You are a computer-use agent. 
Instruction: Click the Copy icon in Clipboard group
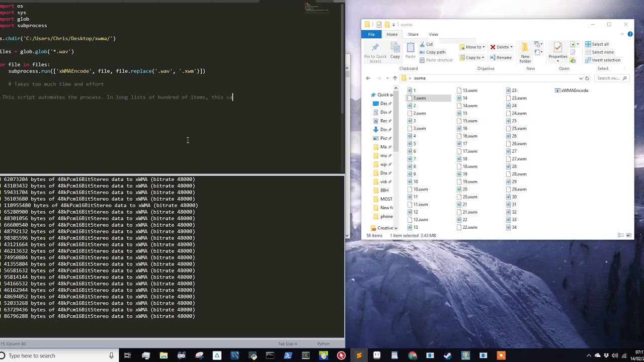[x=395, y=48]
